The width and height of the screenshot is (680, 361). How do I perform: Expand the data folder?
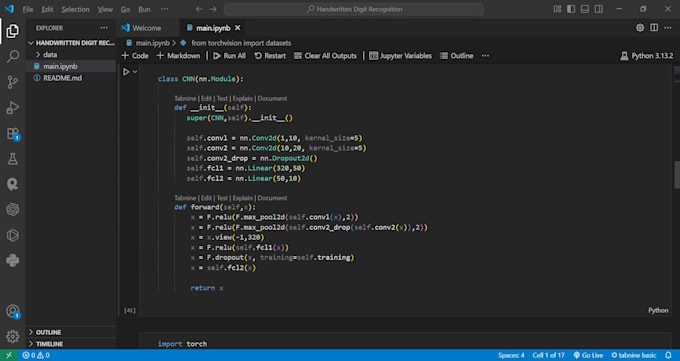tap(50, 55)
